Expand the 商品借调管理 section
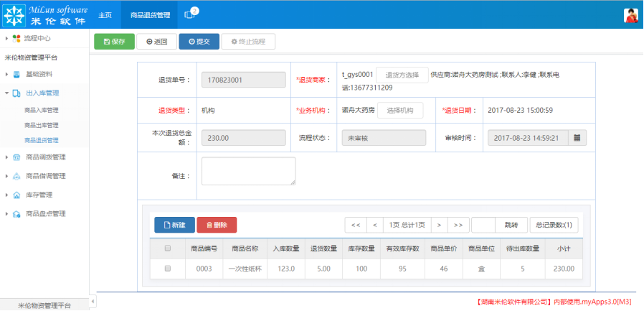 click(x=6, y=176)
